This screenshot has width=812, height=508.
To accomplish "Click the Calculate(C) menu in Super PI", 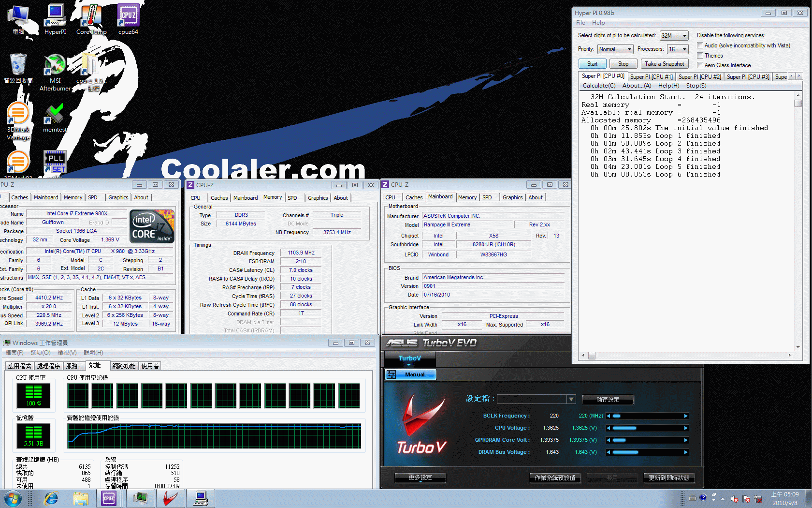I will tap(599, 86).
